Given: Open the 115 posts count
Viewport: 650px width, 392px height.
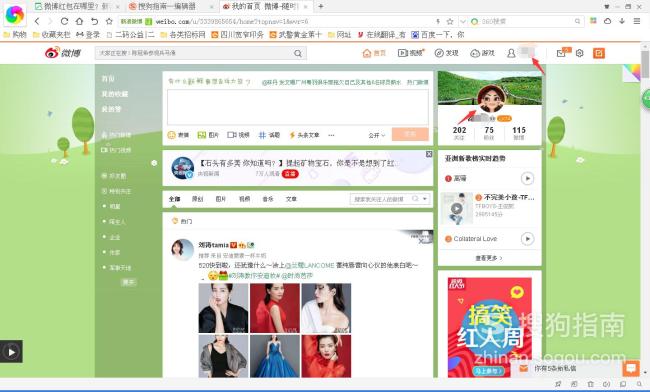Looking at the screenshot, I should (x=519, y=133).
